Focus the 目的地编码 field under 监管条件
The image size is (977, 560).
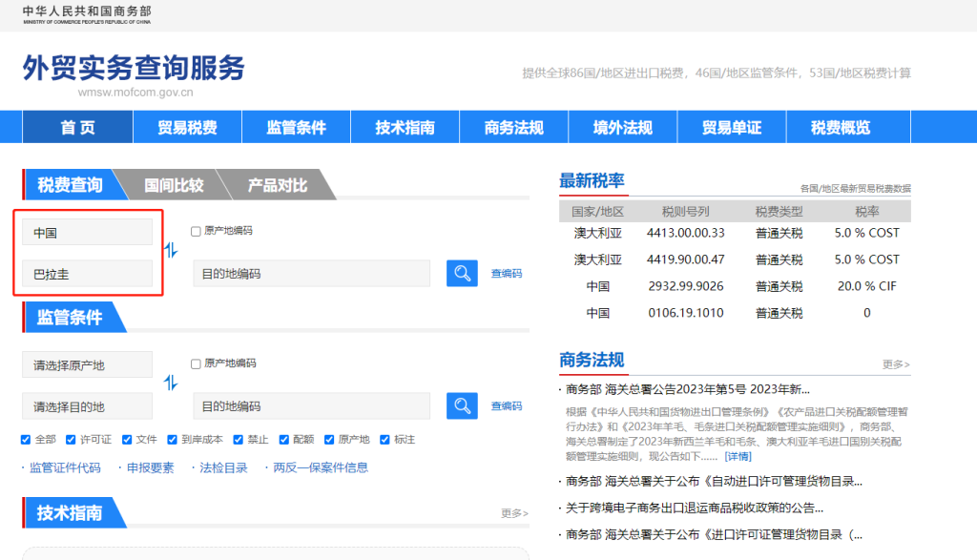click(312, 406)
